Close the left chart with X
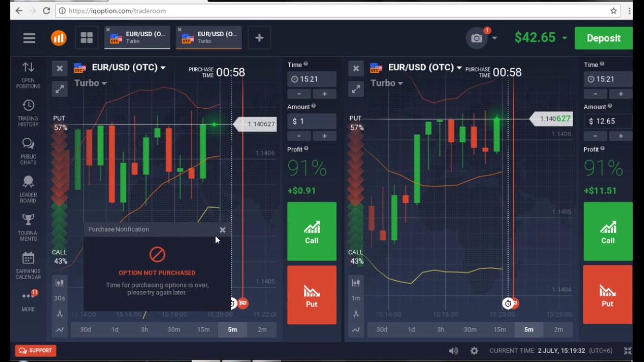The width and height of the screenshot is (644, 362). pos(59,68)
